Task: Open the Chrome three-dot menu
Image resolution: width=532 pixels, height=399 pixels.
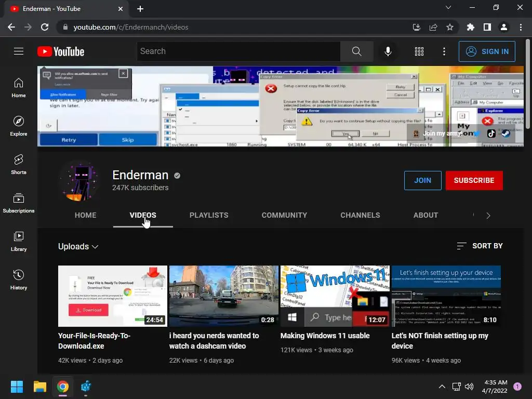Action: 521,27
